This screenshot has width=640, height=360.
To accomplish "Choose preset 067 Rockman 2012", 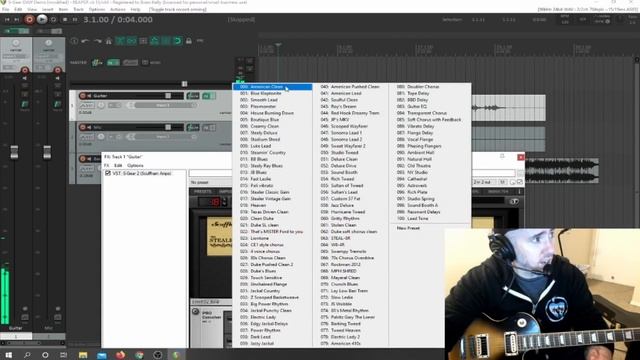I will (350, 264).
